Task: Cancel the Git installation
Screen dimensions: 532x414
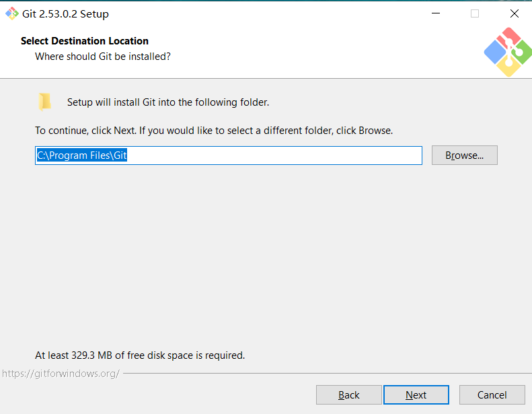Action: pyautogui.click(x=492, y=395)
